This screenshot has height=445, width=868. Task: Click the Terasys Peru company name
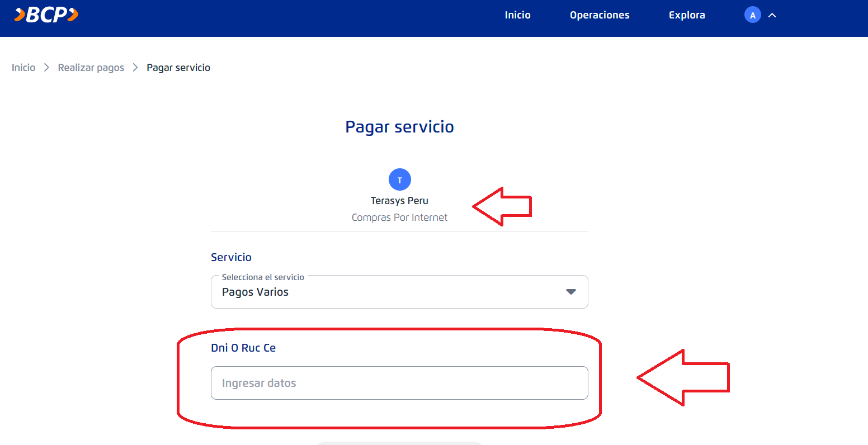399,201
